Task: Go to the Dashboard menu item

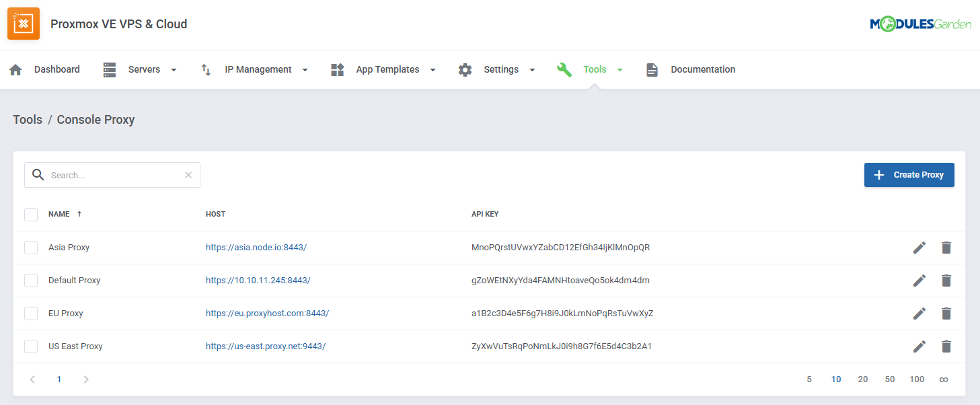Action: click(x=57, y=69)
